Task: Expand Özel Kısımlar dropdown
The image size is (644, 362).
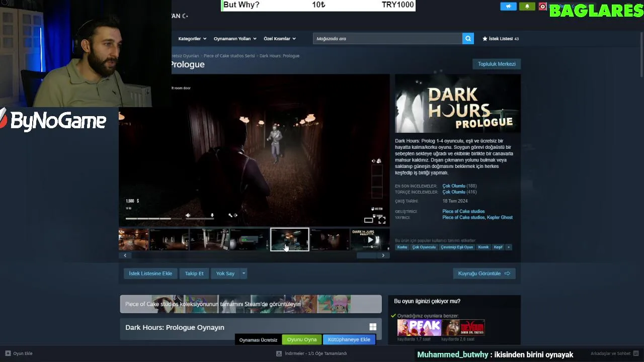Action: point(280,39)
